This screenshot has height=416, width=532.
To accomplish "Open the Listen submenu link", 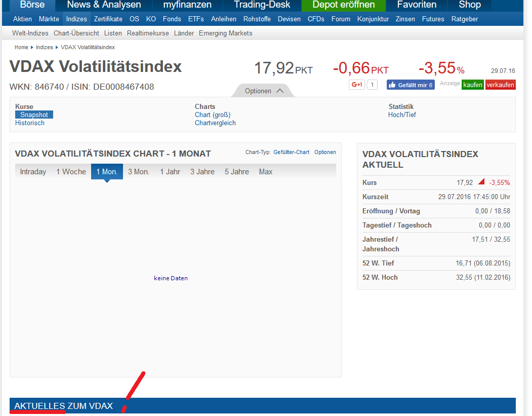I will [113, 33].
